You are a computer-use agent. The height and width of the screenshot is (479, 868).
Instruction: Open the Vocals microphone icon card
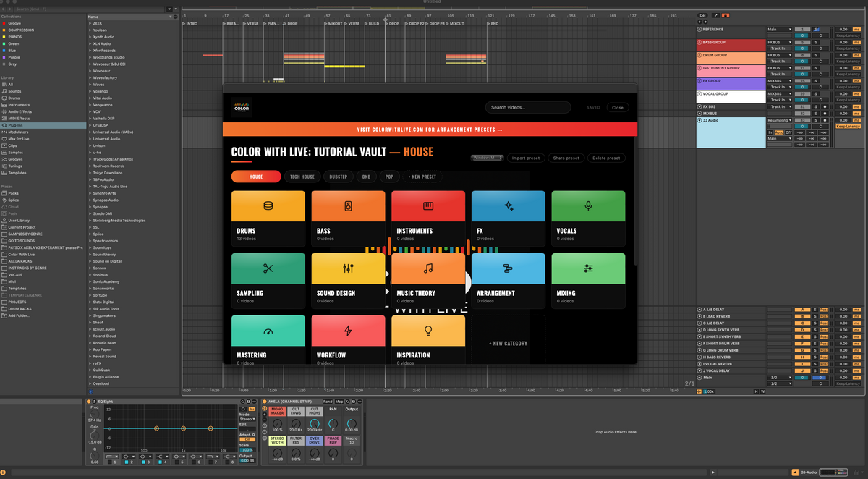pos(588,205)
